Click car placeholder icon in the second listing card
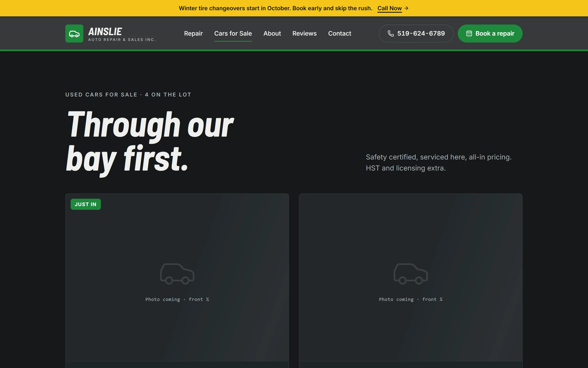Viewport: 588px width, 368px height. [411, 274]
